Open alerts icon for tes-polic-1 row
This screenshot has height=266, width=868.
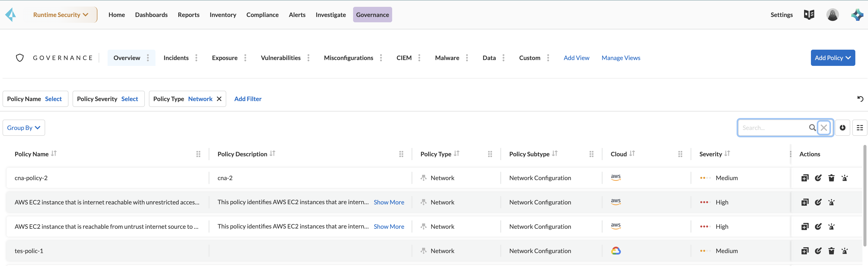click(x=844, y=251)
